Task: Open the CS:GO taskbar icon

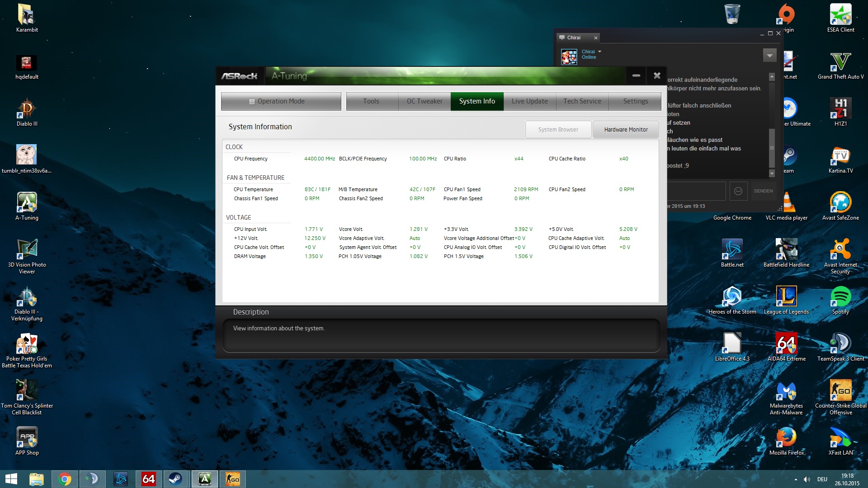Action: [232, 479]
